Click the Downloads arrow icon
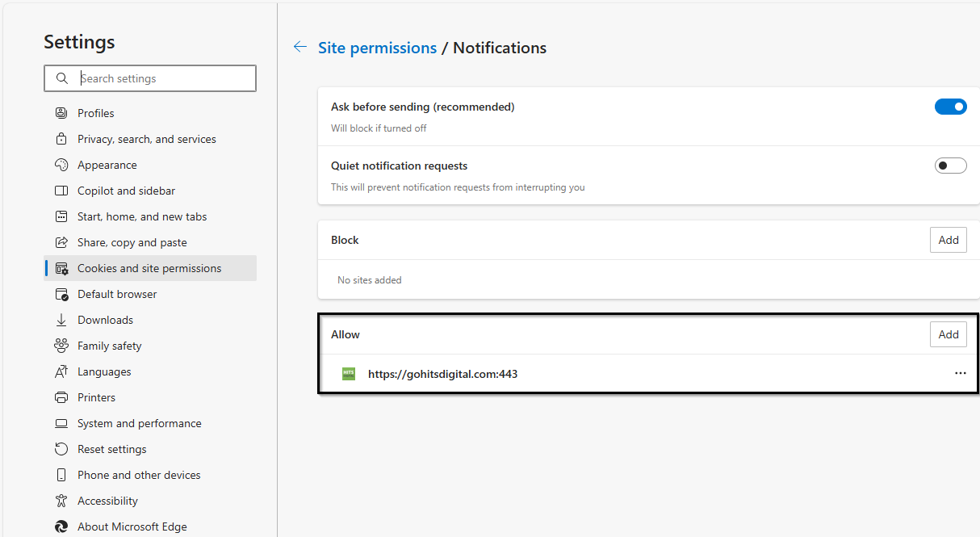980x537 pixels. [61, 320]
